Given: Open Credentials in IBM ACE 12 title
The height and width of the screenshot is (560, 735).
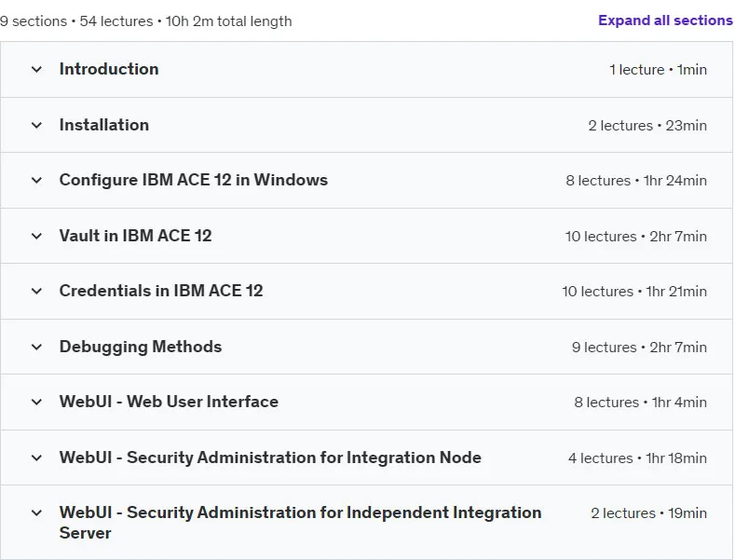Looking at the screenshot, I should point(161,291).
